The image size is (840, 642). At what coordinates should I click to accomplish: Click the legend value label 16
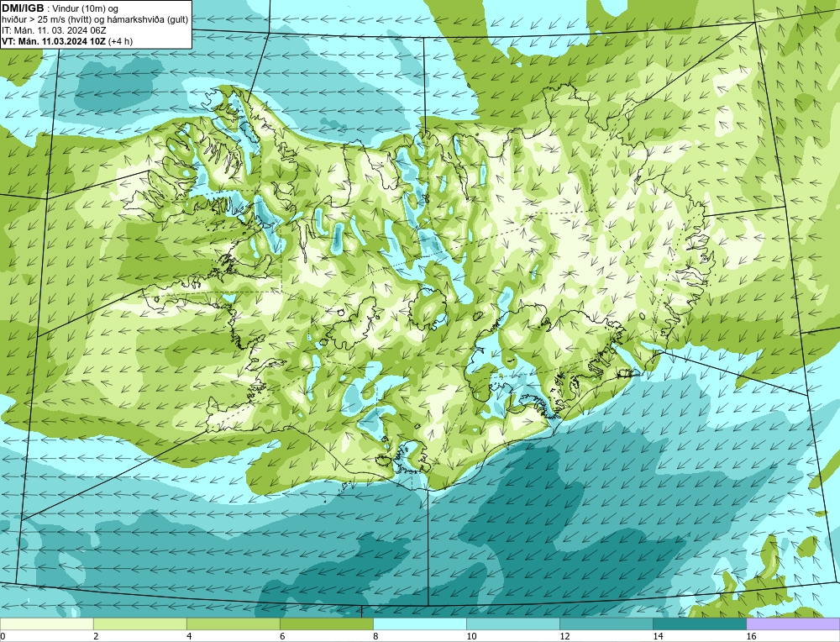click(751, 636)
